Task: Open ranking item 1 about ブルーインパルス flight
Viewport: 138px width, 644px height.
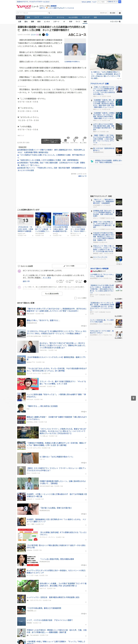Action: tap(104, 91)
